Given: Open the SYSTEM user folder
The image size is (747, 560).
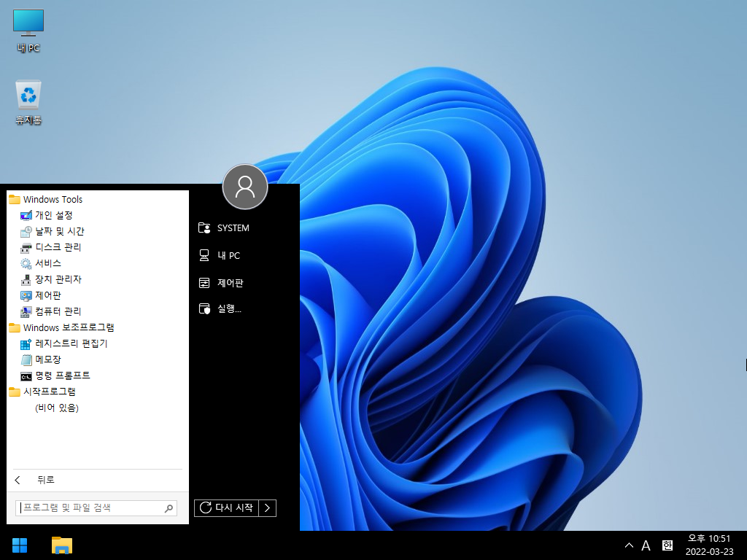Looking at the screenshot, I should tap(224, 228).
